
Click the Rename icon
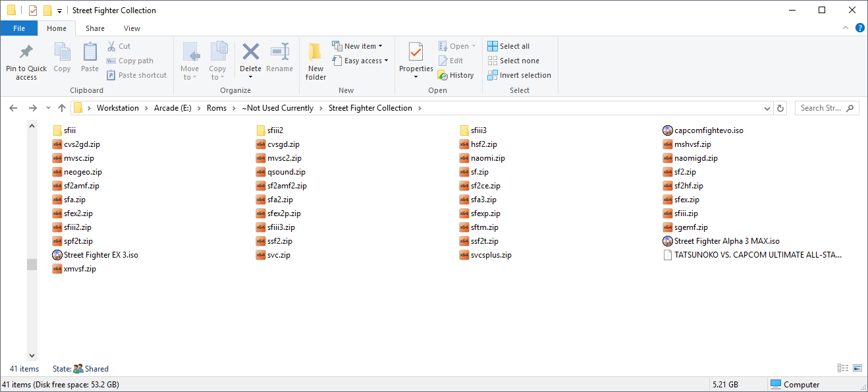tap(280, 51)
